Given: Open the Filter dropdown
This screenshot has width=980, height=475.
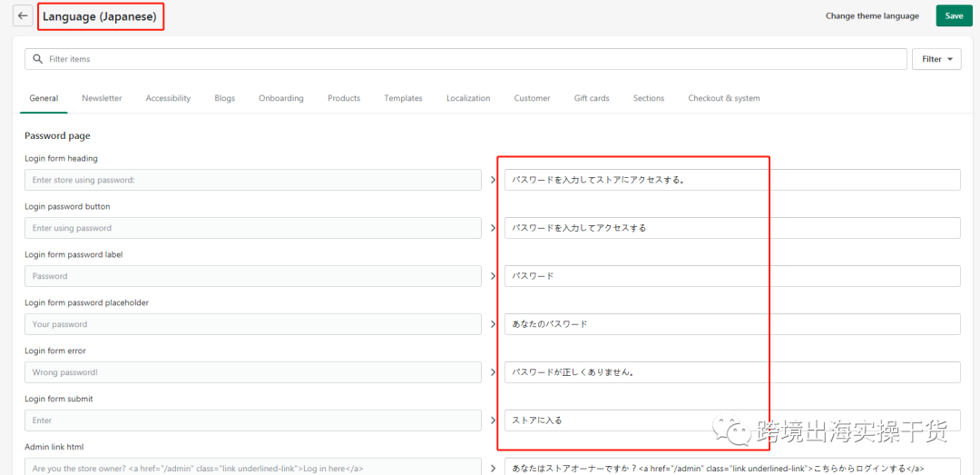Looking at the screenshot, I should pos(936,59).
